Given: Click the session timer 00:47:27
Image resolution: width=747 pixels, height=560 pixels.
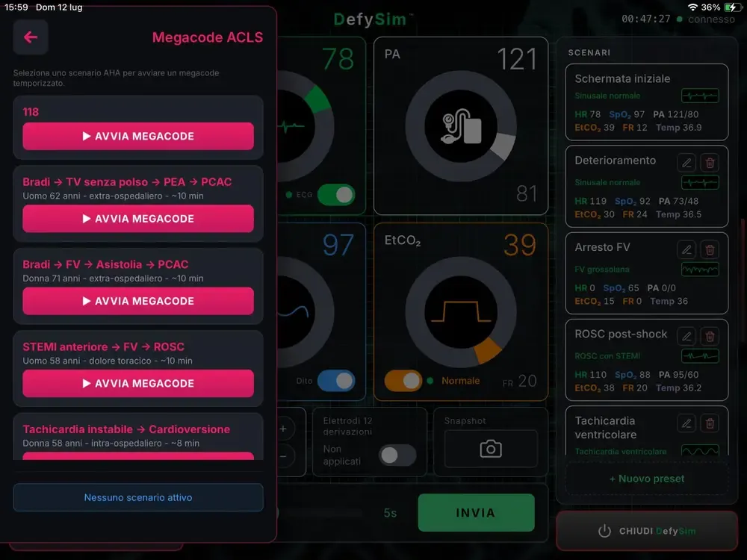Looking at the screenshot, I should click(x=645, y=19).
